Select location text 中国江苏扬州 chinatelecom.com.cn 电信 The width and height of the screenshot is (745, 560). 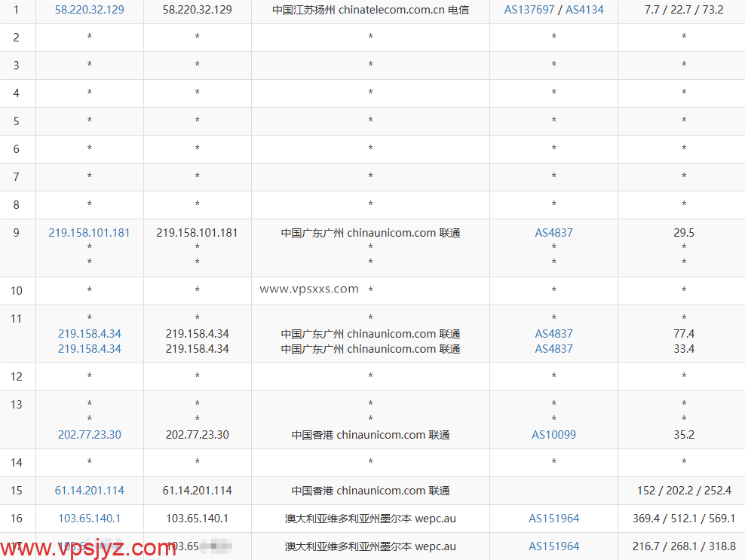(x=370, y=10)
